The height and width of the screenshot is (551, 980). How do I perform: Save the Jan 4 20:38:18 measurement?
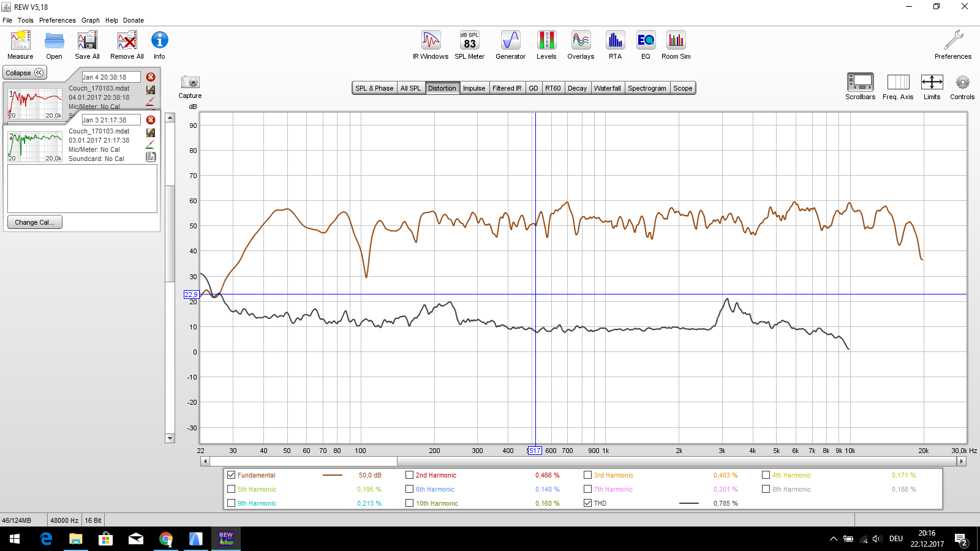tap(151, 89)
